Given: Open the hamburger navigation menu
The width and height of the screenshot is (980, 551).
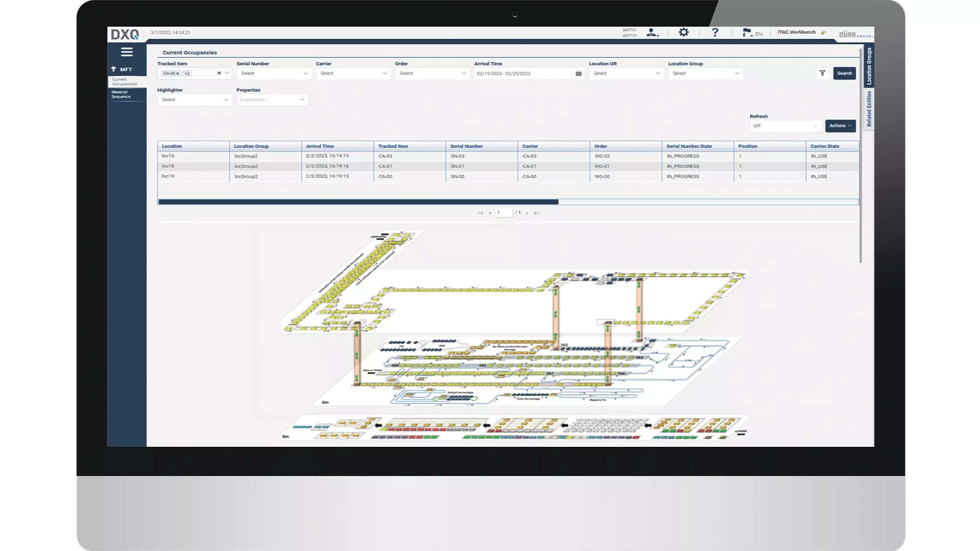Looking at the screenshot, I should click(126, 52).
